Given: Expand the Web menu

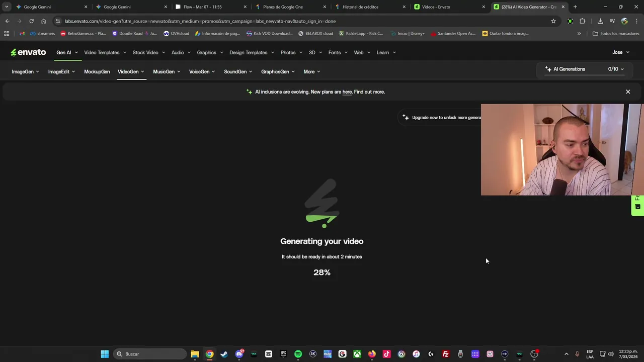Looking at the screenshot, I should click(x=362, y=52).
